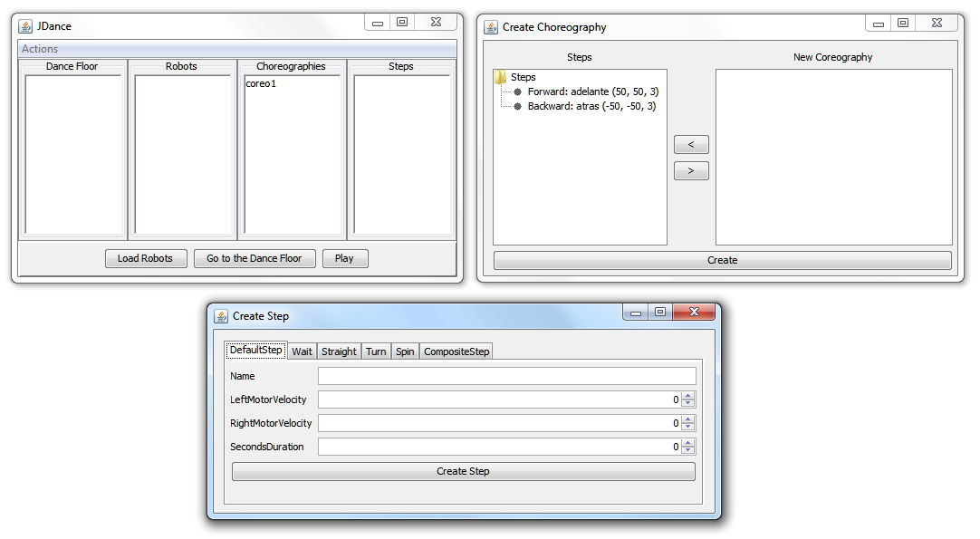980x539 pixels.
Task: Switch to the Spin tab
Action: (x=405, y=351)
